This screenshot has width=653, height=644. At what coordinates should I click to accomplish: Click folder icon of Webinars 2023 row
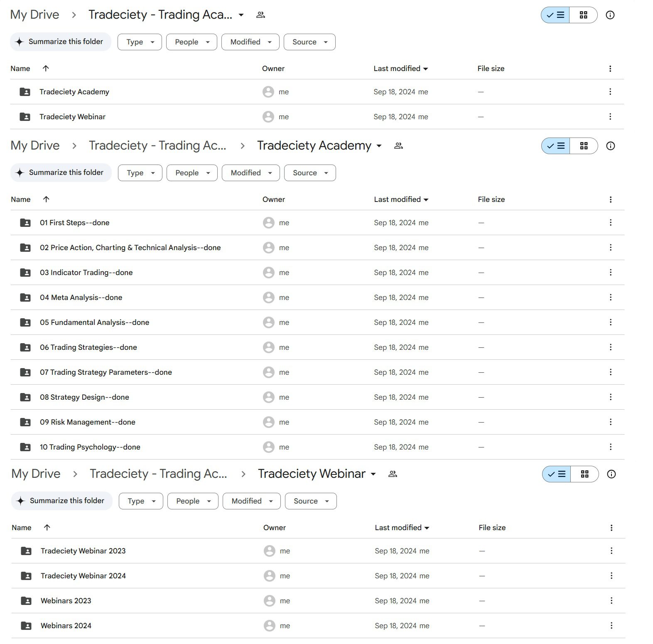[26, 601]
